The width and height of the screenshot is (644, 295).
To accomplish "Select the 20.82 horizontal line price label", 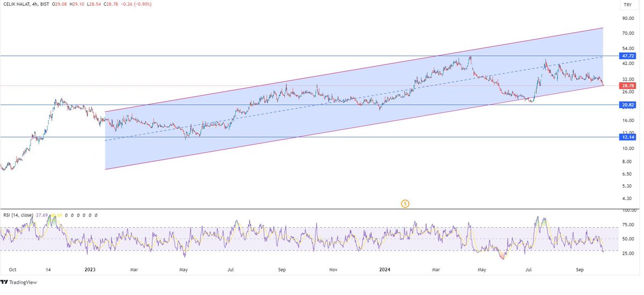I will [628, 105].
